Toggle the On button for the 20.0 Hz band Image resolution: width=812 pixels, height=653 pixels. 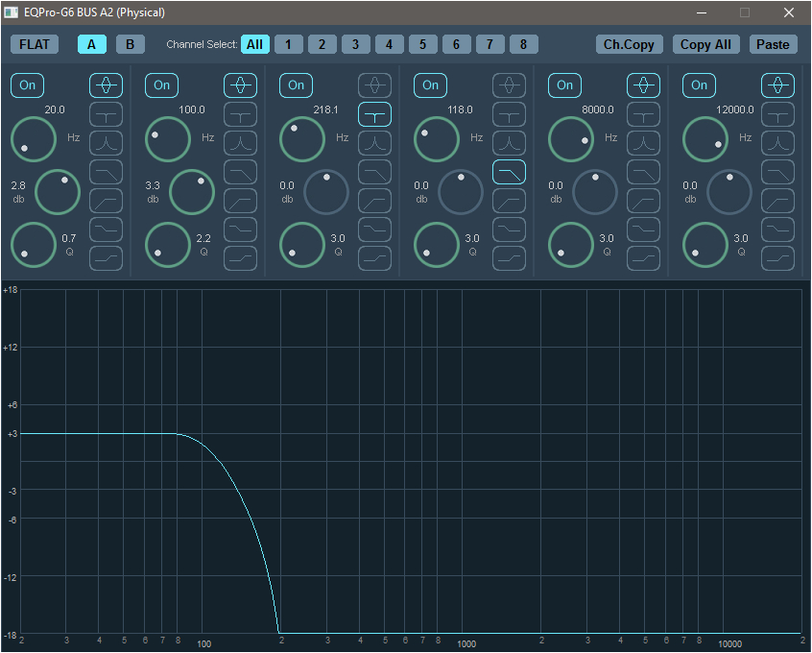(28, 85)
